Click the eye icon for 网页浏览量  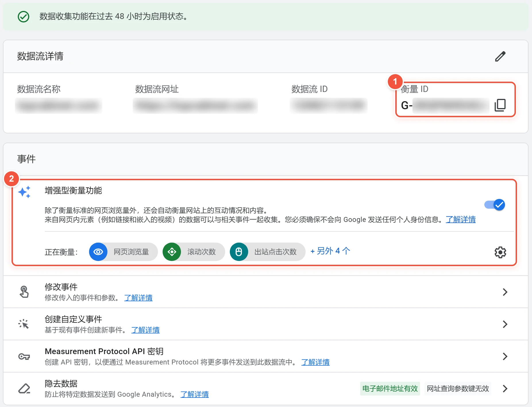(98, 252)
